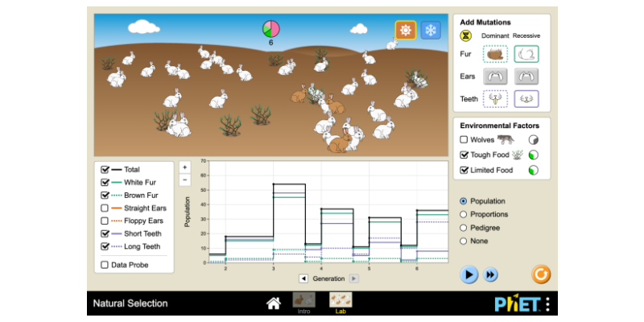
Task: Zoom out the population graph
Action: tap(184, 180)
